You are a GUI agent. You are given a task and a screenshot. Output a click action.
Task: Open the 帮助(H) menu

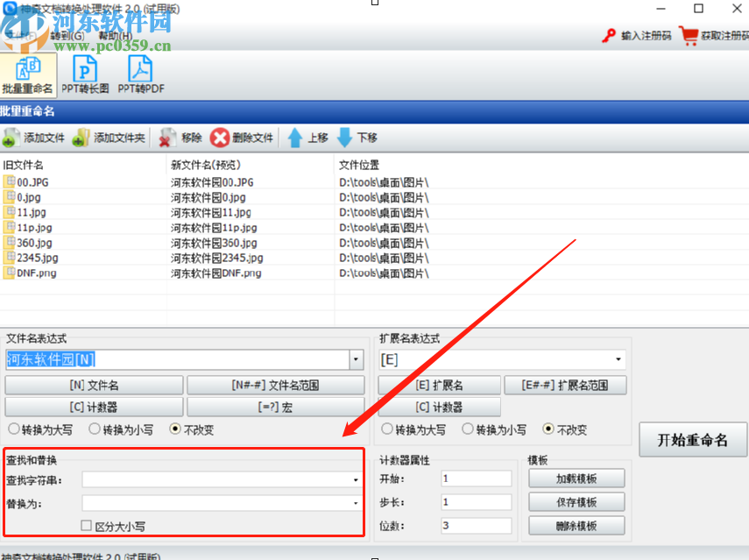click(x=115, y=36)
